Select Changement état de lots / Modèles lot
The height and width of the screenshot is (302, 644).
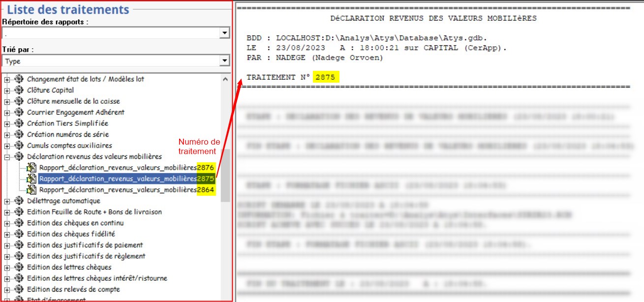click(x=85, y=79)
